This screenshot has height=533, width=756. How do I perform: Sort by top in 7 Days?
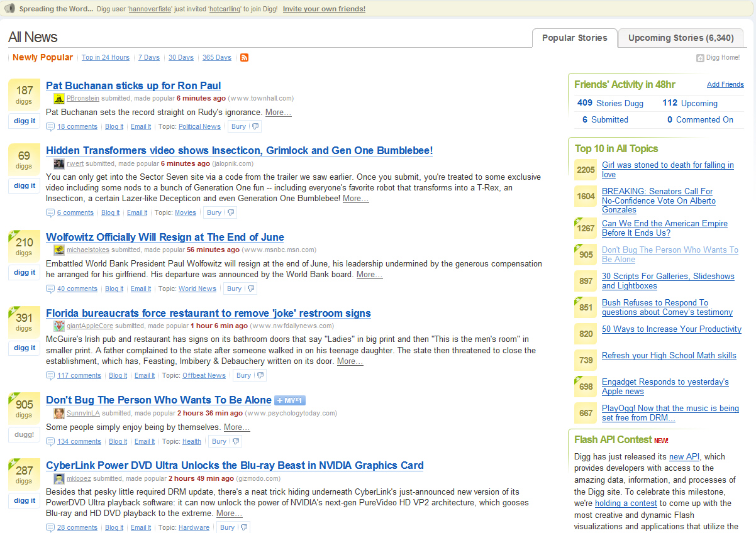click(x=149, y=58)
